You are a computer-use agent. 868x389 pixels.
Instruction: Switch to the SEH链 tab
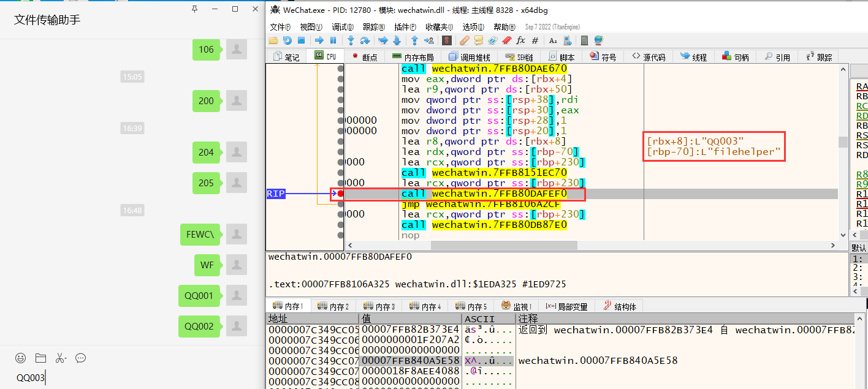coord(519,57)
